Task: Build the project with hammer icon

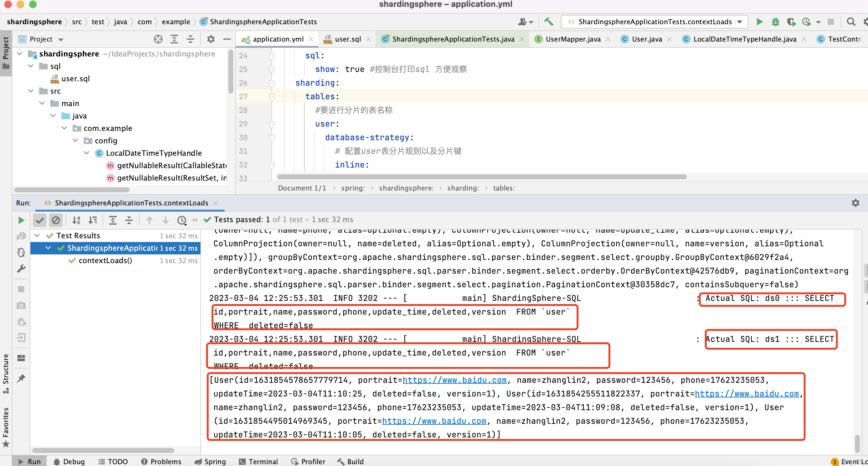Action: (548, 22)
